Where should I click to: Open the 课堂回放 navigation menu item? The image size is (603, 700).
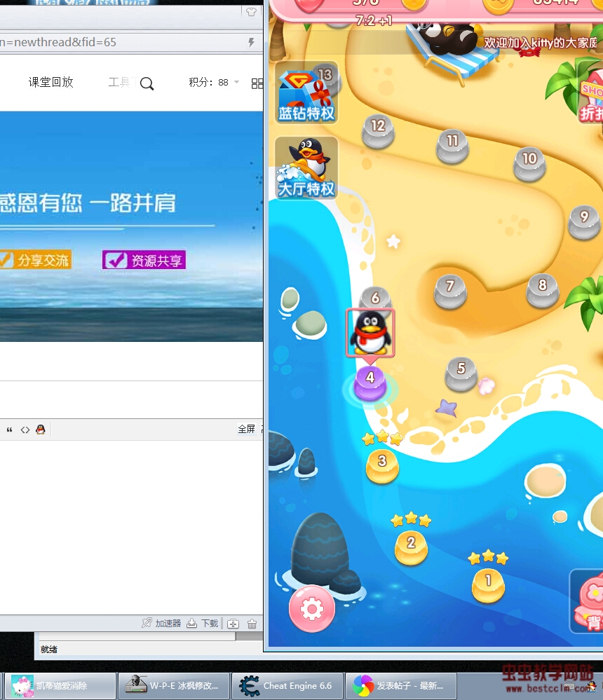coord(50,82)
